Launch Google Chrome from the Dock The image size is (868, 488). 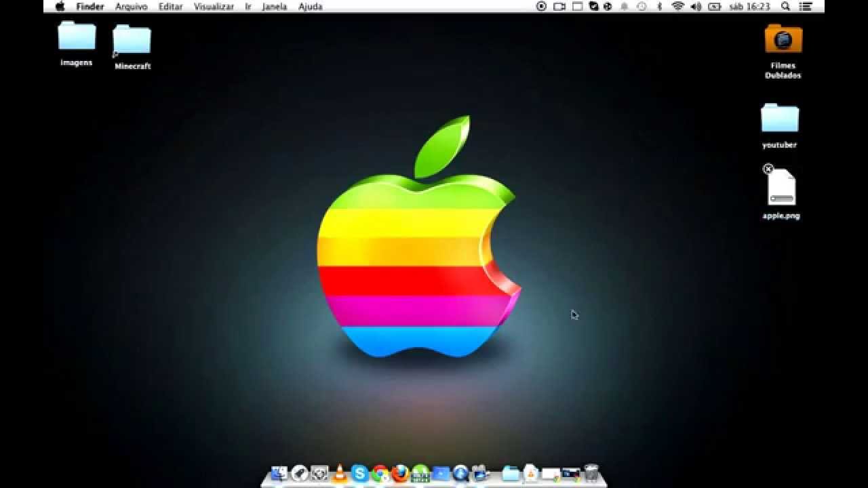(x=380, y=473)
